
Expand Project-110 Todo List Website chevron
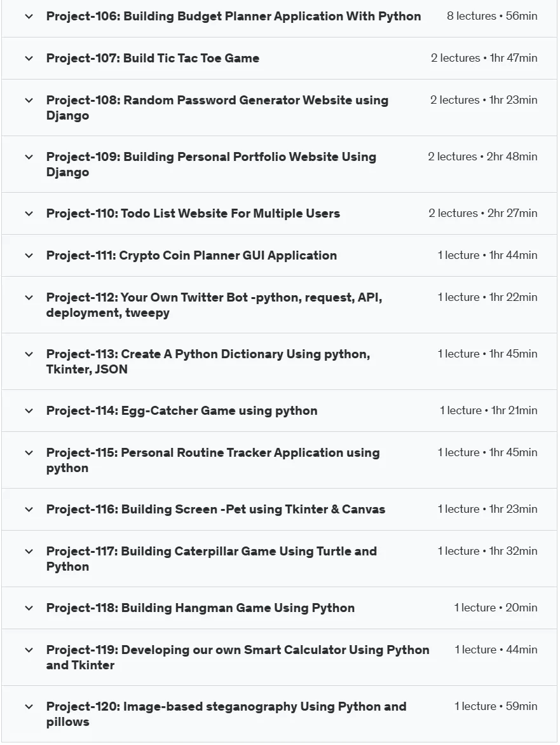tap(29, 214)
